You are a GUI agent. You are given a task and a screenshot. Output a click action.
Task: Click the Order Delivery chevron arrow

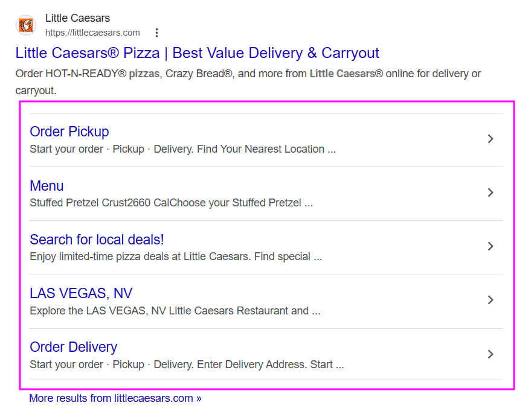(x=491, y=354)
